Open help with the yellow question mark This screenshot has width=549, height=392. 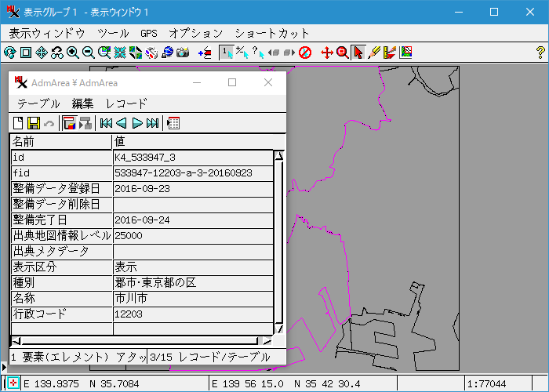coord(540,53)
